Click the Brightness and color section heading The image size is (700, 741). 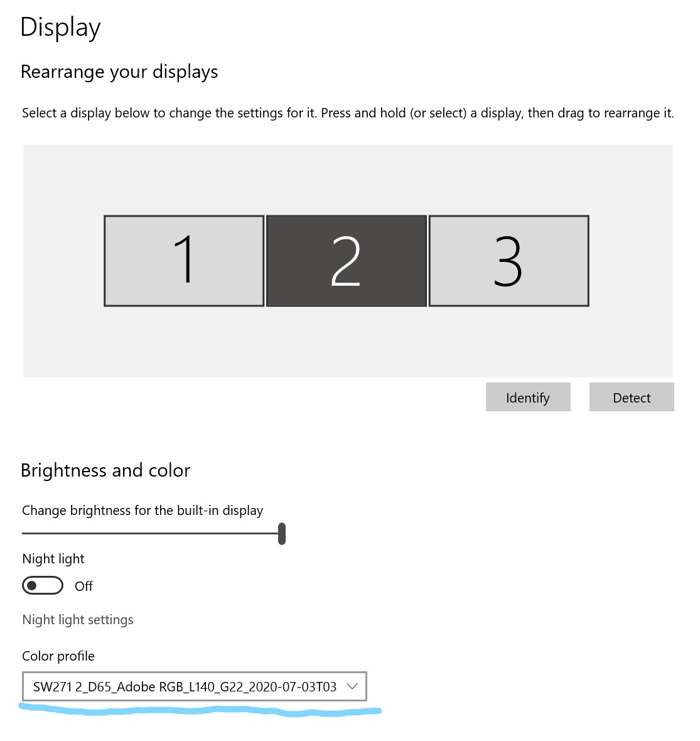point(105,470)
